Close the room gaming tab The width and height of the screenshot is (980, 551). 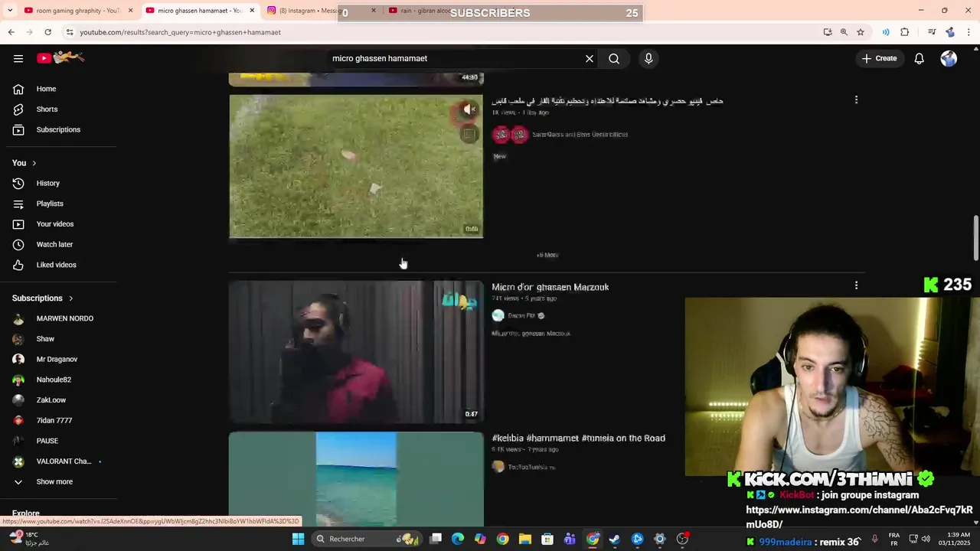click(x=130, y=11)
